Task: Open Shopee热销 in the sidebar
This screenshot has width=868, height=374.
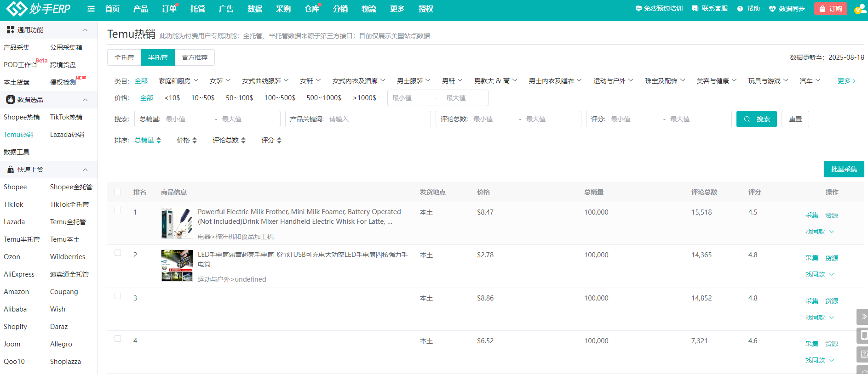Action: pyautogui.click(x=22, y=117)
